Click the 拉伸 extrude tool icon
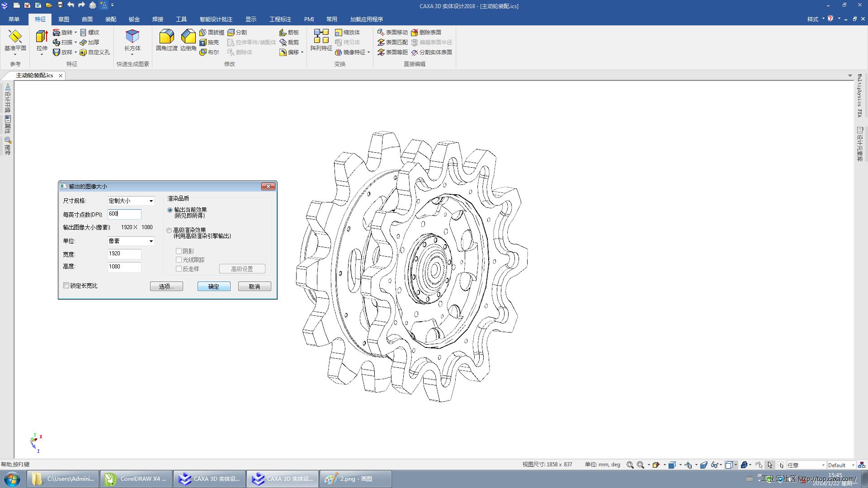Viewport: 868px width, 488px height. click(42, 37)
